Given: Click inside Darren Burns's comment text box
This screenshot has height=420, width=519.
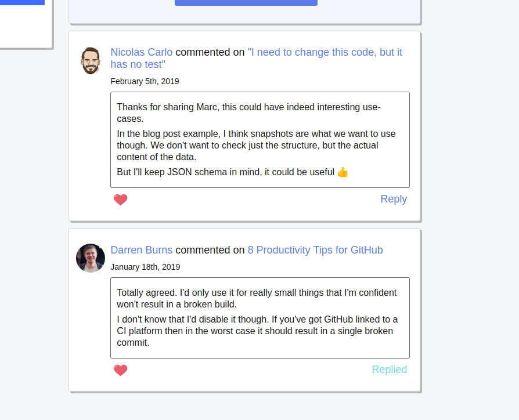Looking at the screenshot, I should (259, 318).
